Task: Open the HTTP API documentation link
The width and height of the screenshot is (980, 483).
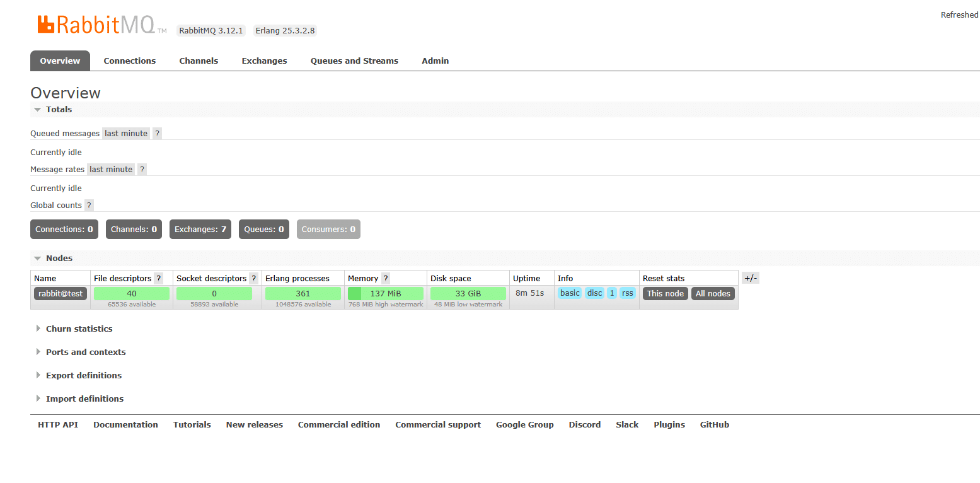Action: pyautogui.click(x=57, y=424)
